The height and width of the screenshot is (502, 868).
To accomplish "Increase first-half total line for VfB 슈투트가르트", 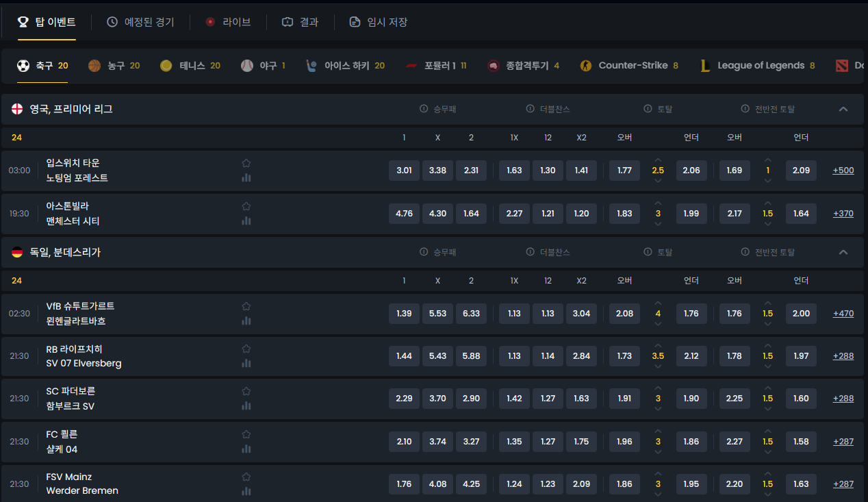I will [x=767, y=303].
